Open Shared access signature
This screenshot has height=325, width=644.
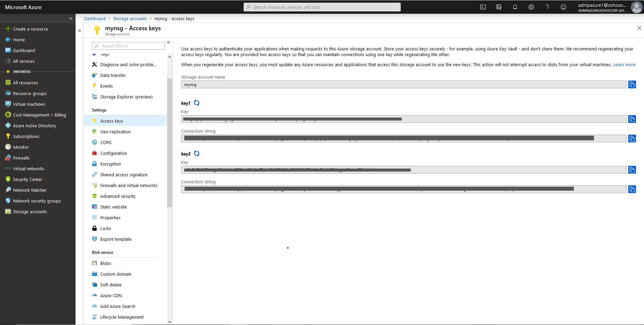point(125,175)
